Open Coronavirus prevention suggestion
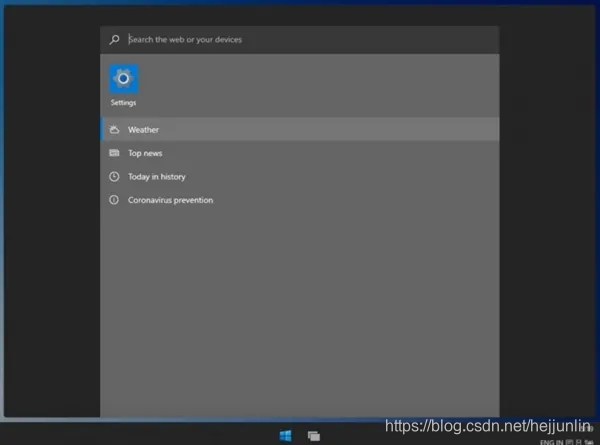This screenshot has width=600, height=445. coord(300,200)
